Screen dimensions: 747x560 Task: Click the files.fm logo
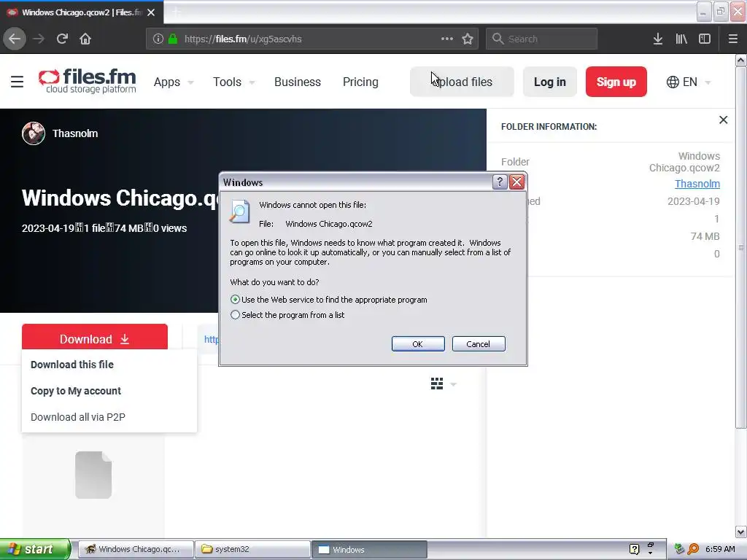click(x=88, y=81)
